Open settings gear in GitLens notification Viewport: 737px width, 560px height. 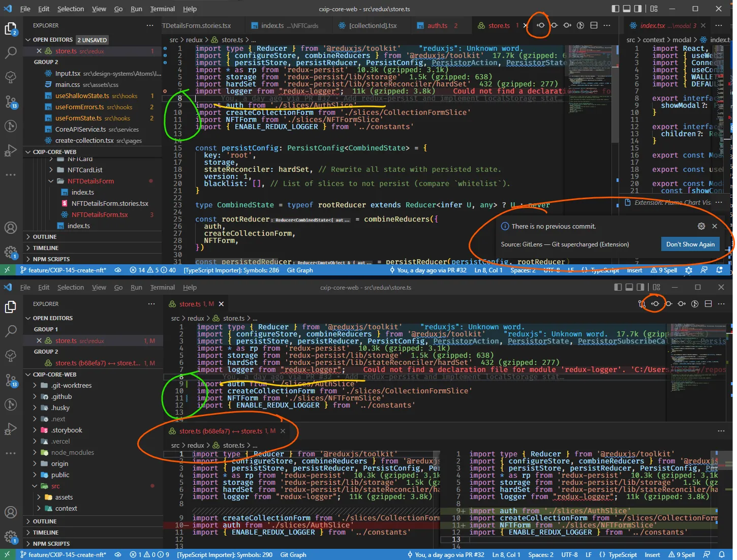(701, 226)
